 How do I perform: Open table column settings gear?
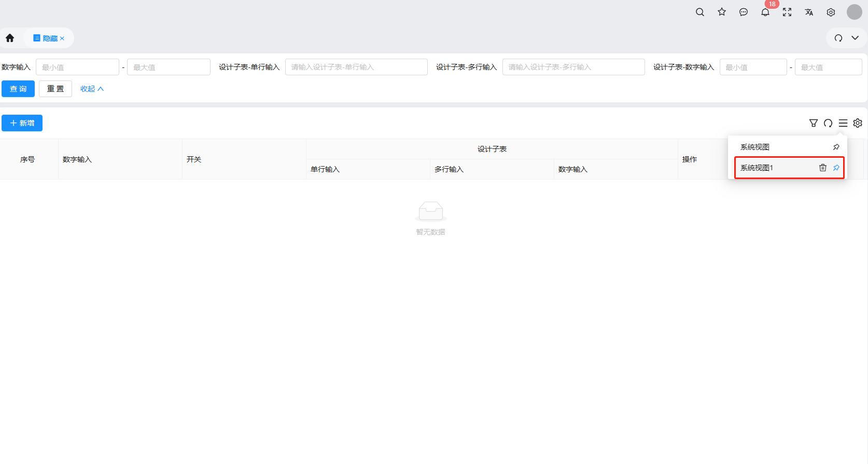(x=858, y=123)
